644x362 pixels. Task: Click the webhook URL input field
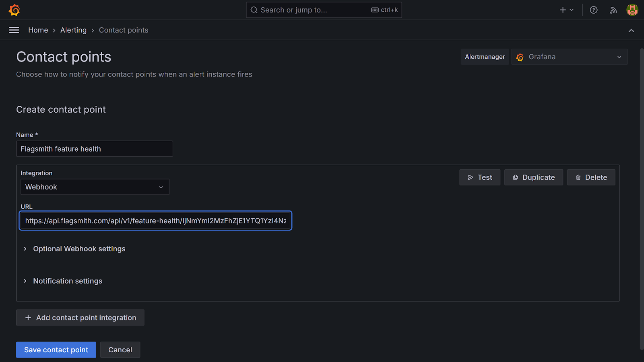click(x=155, y=221)
